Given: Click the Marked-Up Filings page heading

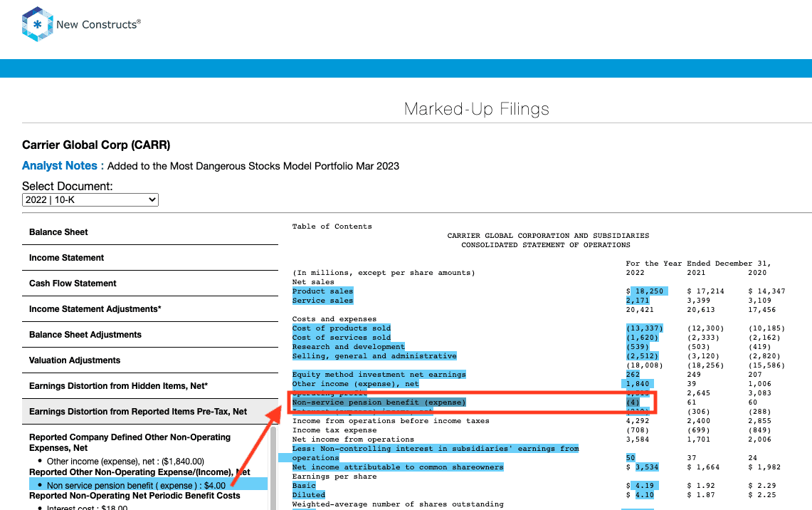Looking at the screenshot, I should click(x=476, y=110).
